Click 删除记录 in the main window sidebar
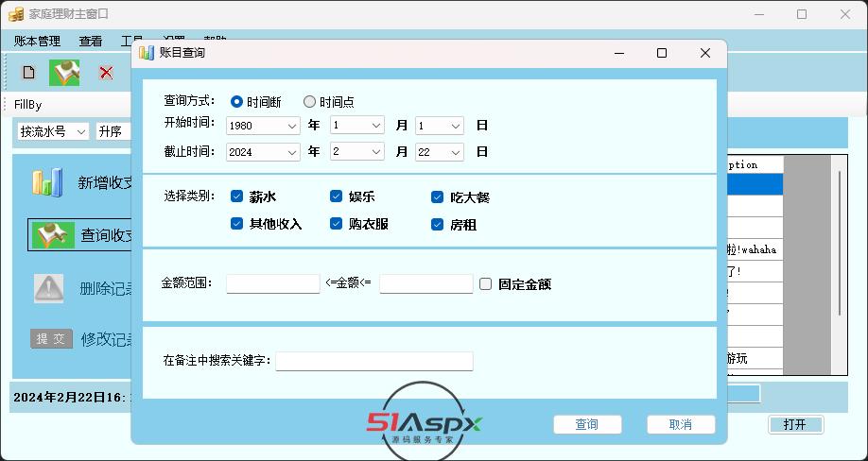 pyautogui.click(x=108, y=288)
